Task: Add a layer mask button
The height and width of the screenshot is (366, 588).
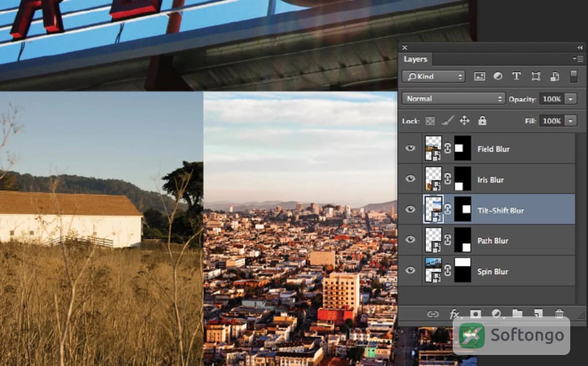Action: click(x=475, y=314)
